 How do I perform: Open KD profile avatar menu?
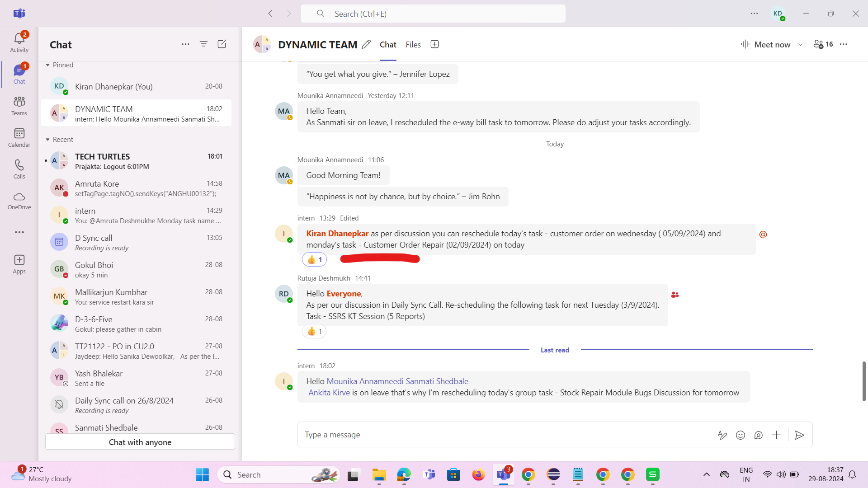778,14
